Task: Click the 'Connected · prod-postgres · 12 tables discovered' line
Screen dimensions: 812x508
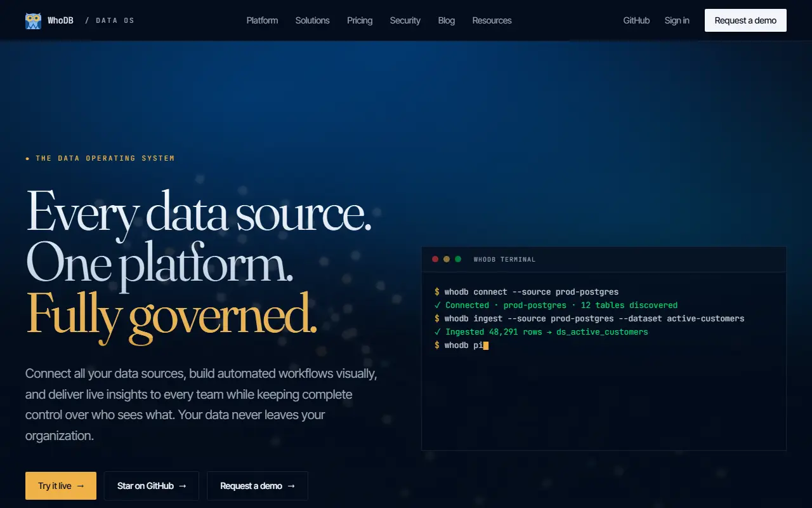Action: coord(556,305)
